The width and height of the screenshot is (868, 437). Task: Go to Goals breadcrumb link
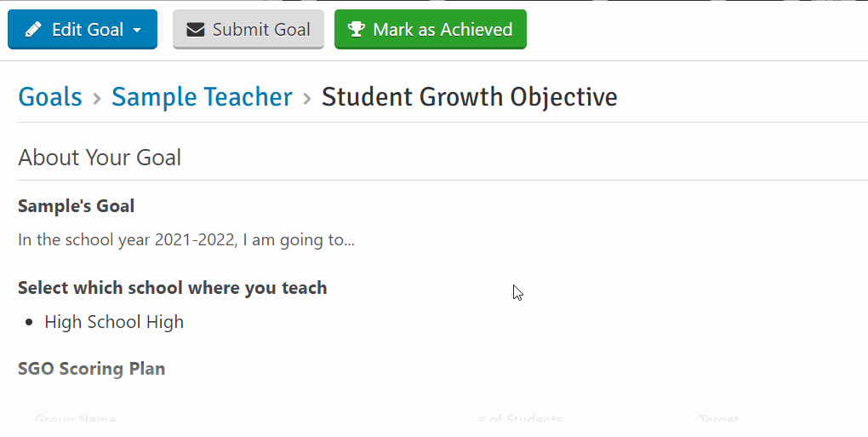(x=50, y=97)
